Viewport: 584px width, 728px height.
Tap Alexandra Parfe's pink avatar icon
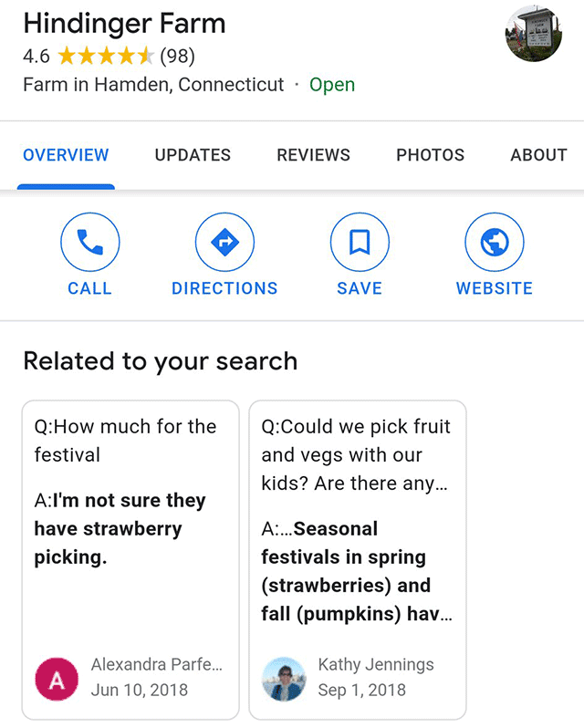click(x=56, y=680)
